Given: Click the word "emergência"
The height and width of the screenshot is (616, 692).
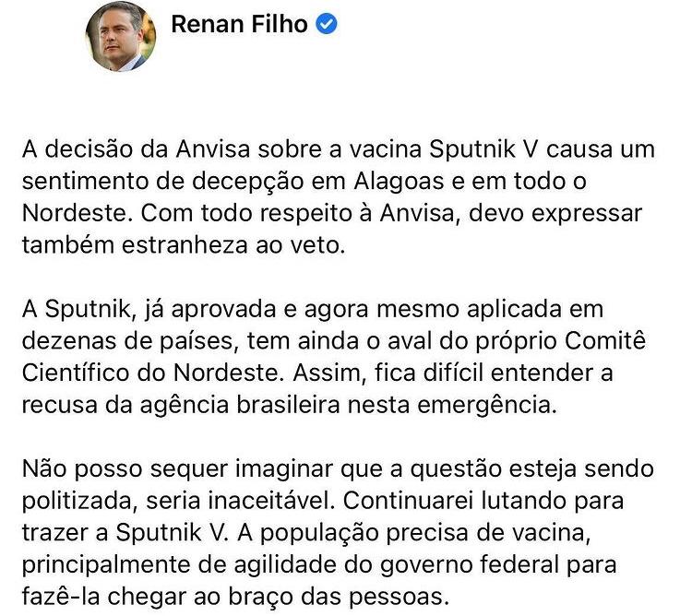Looking at the screenshot, I should [487, 405].
